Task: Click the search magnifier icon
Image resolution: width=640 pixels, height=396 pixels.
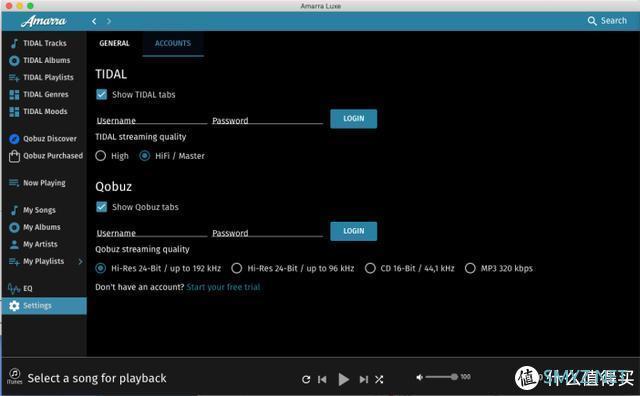Action: [592, 21]
